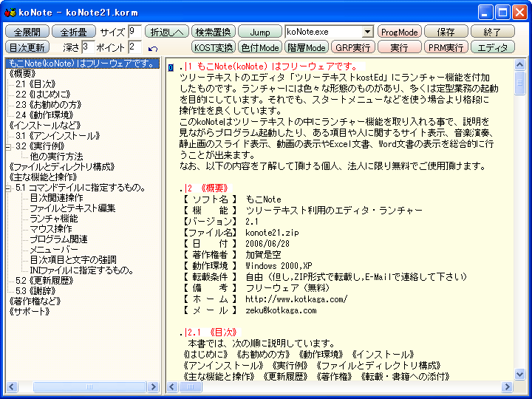
Task: Click tree pane left scroll arrow
Action: coord(12,386)
